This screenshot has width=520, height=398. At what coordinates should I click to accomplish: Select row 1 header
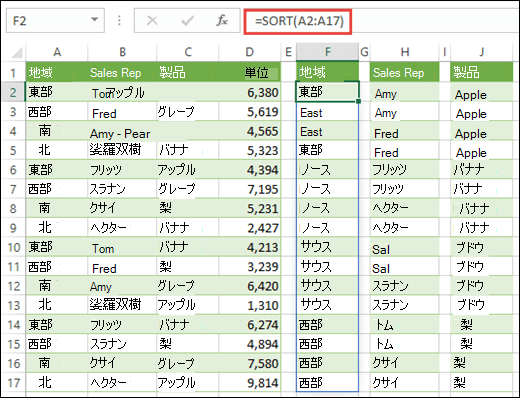13,72
